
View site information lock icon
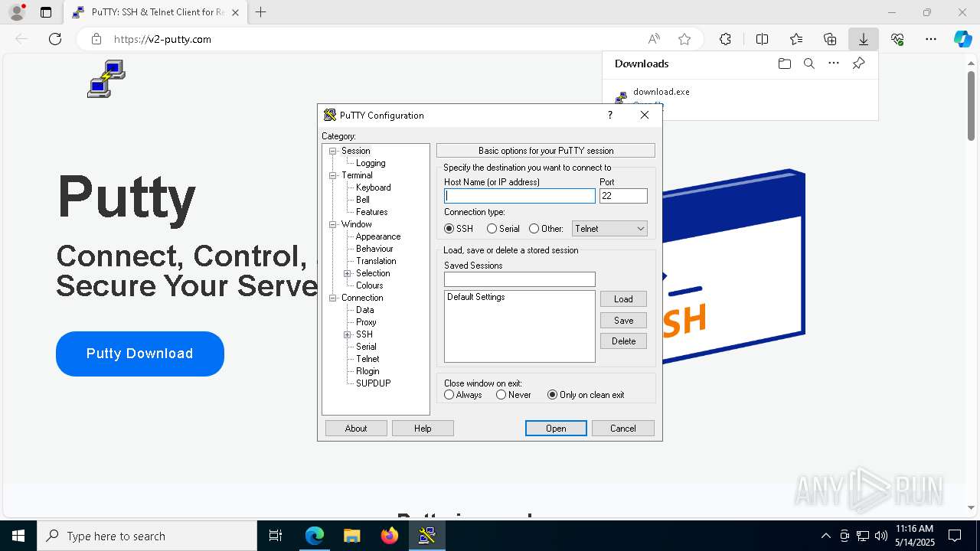pyautogui.click(x=96, y=39)
